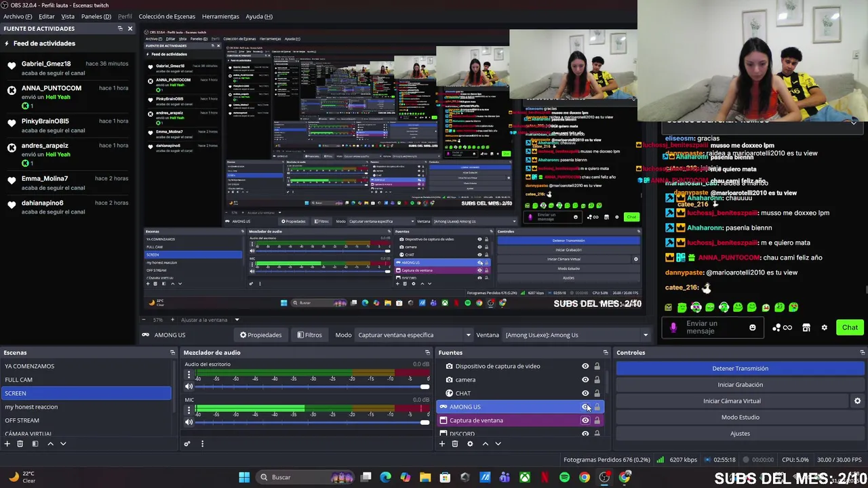Send message with green Chat button

point(850,327)
